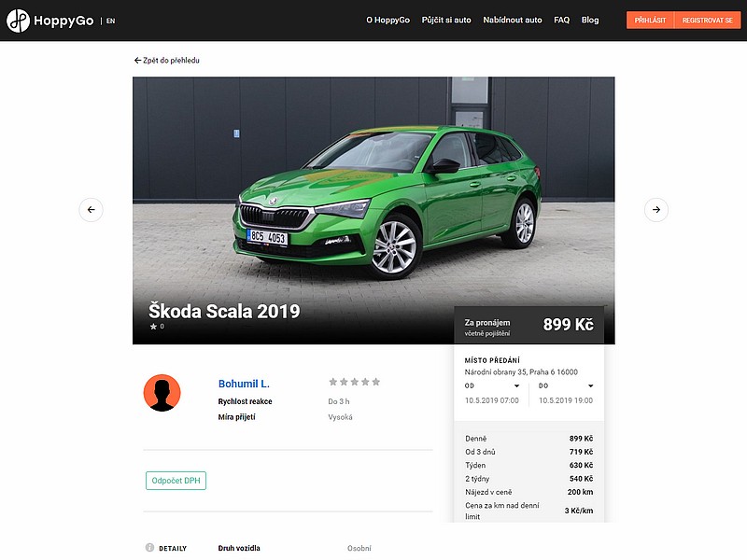747x560 pixels.
Task: Go to next car photo arrow
Action: 656,210
